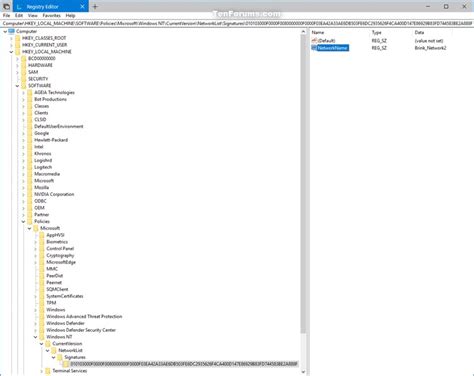Click the tab groups icon in title bar
The image size is (474, 376).
click(6, 7)
